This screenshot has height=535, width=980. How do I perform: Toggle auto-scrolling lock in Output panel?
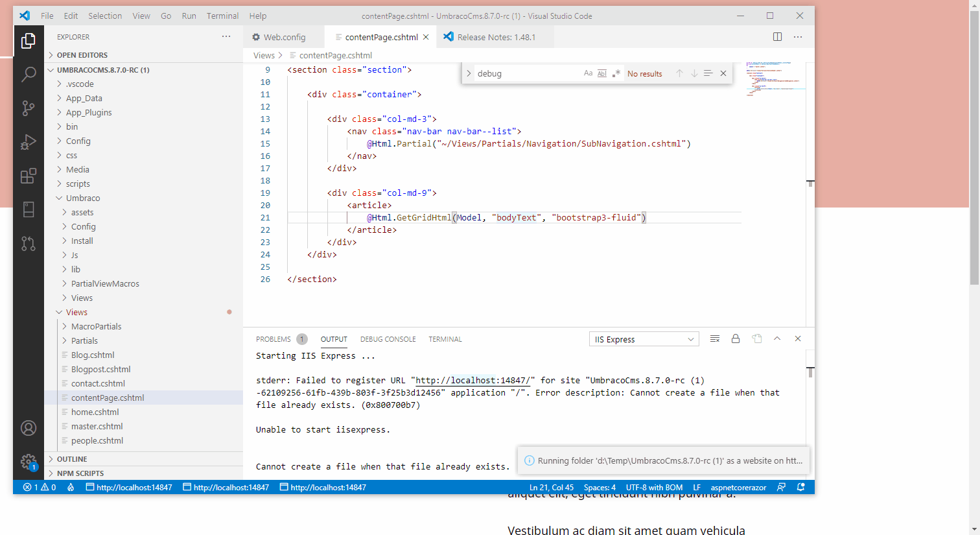point(736,338)
